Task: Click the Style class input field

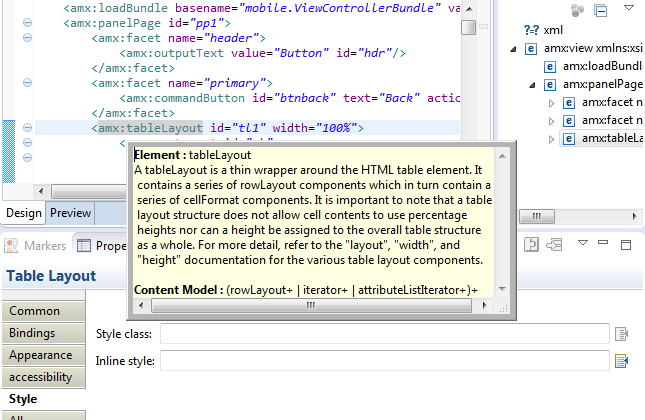Action: [x=385, y=334]
